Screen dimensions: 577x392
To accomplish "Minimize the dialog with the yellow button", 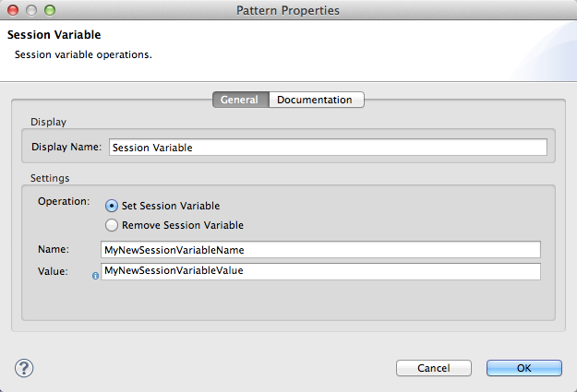I will (30, 10).
